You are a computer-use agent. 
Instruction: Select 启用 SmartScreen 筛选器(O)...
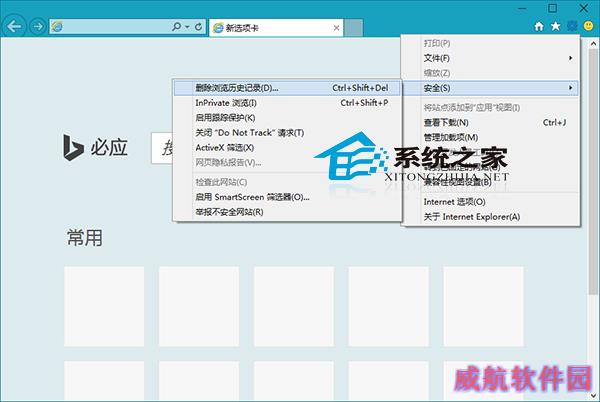pos(287,197)
